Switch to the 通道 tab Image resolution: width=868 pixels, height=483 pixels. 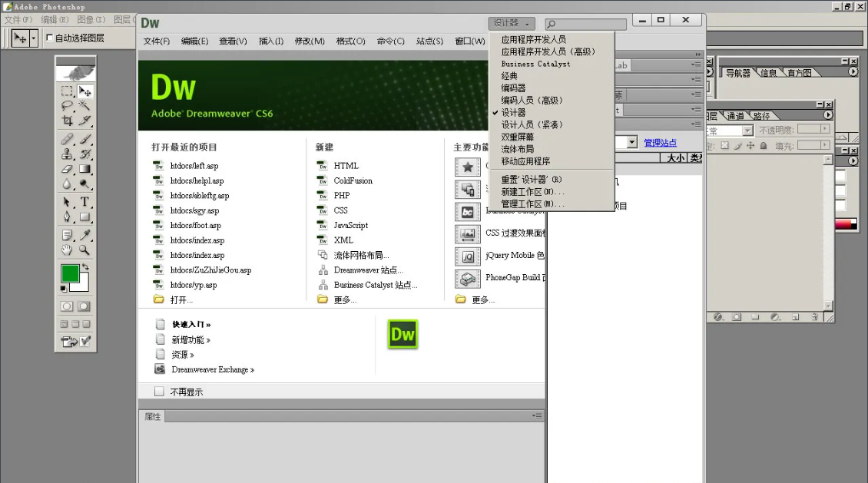pyautogui.click(x=735, y=116)
